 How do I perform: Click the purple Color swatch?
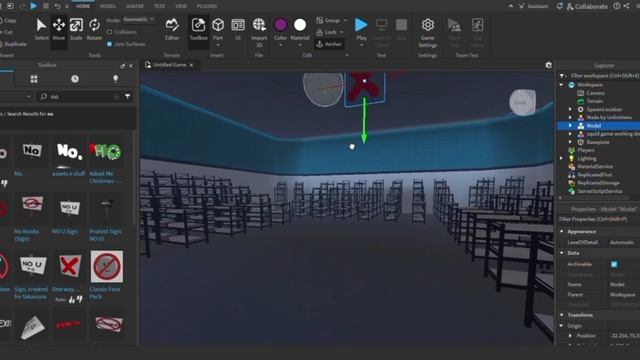coord(280,25)
